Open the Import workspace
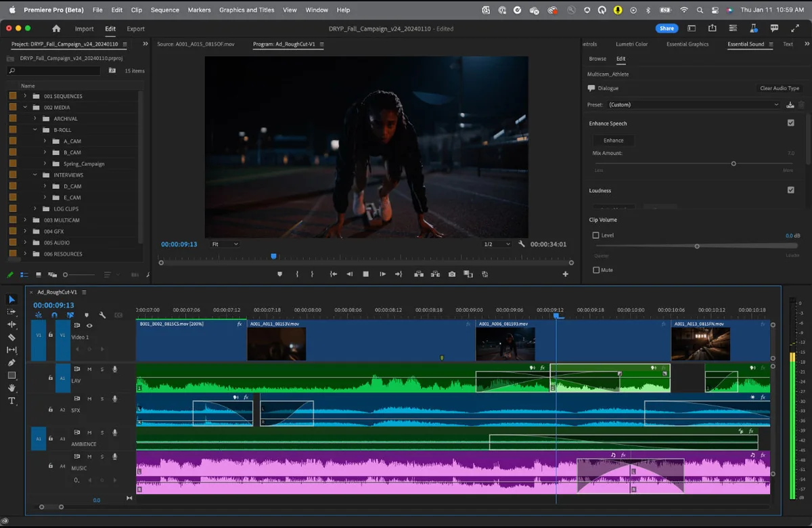Screen dimensions: 812x528 point(85,29)
